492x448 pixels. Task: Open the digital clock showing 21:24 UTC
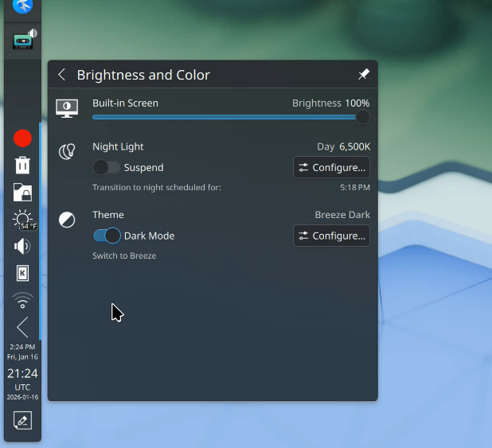(x=22, y=380)
